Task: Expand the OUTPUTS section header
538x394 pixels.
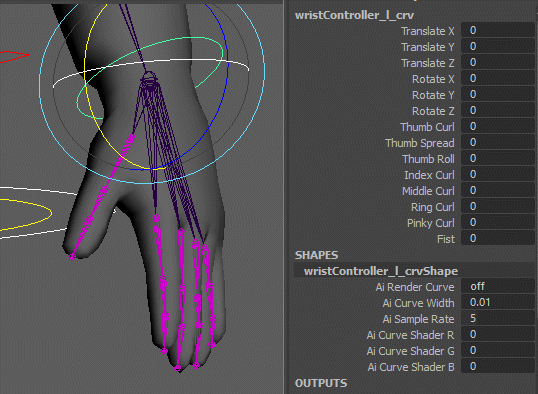Action: tap(321, 383)
